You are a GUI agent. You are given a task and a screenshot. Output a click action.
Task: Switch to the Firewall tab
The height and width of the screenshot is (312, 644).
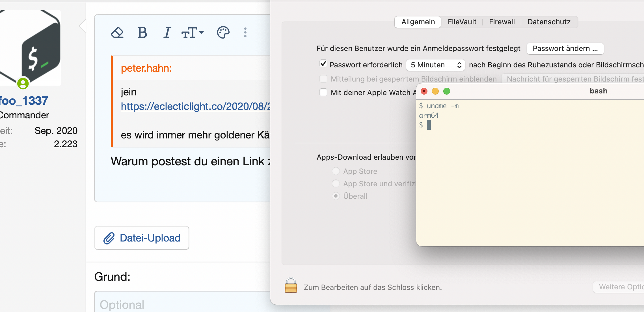coord(502,22)
